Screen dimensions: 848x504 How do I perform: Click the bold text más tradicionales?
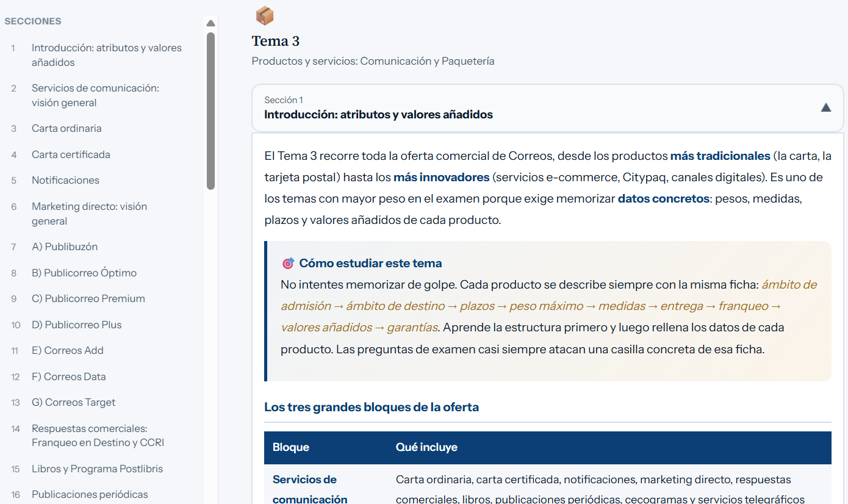click(x=720, y=156)
